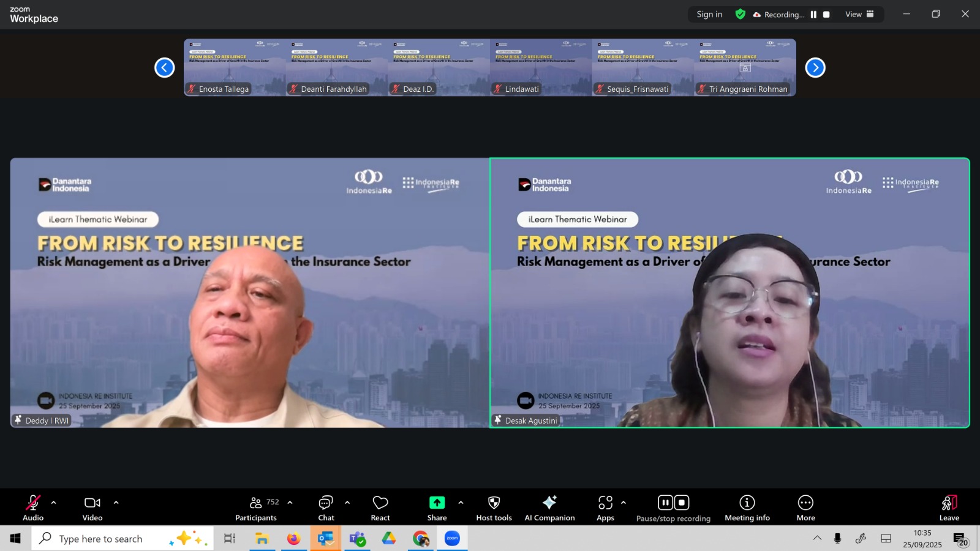Viewport: 980px width, 551px height.
Task: Pause recording in the top bar
Action: [x=813, y=15]
